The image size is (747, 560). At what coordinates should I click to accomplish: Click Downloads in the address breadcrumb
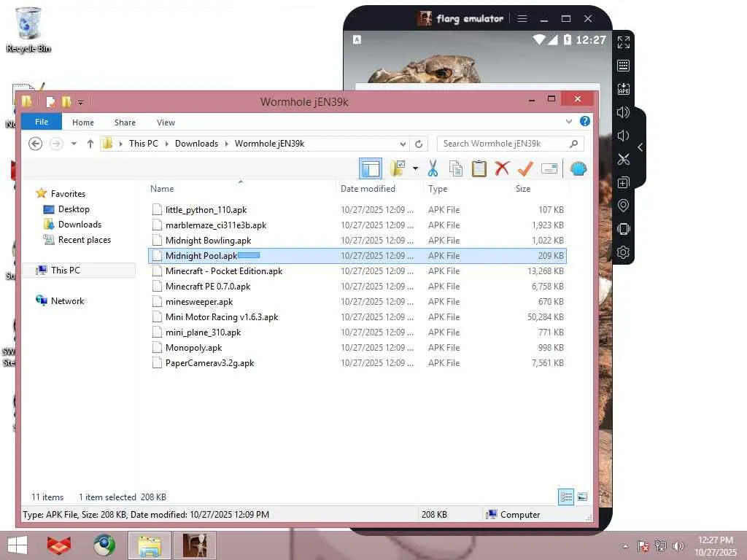(196, 144)
